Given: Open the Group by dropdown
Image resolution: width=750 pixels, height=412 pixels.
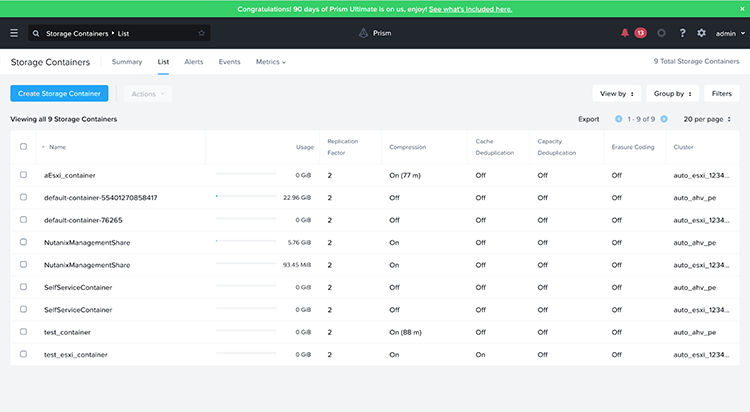Looking at the screenshot, I should (672, 94).
